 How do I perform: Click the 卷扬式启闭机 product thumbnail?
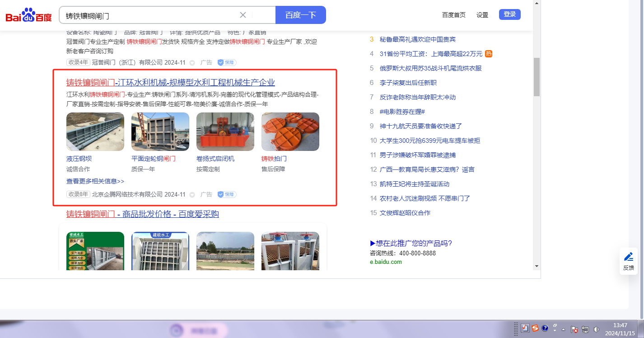[225, 131]
